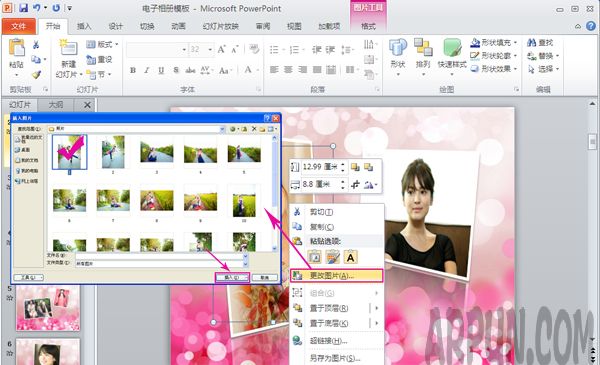Open the font size dropdown showing 32
This screenshot has height=365, width=600.
210,50
